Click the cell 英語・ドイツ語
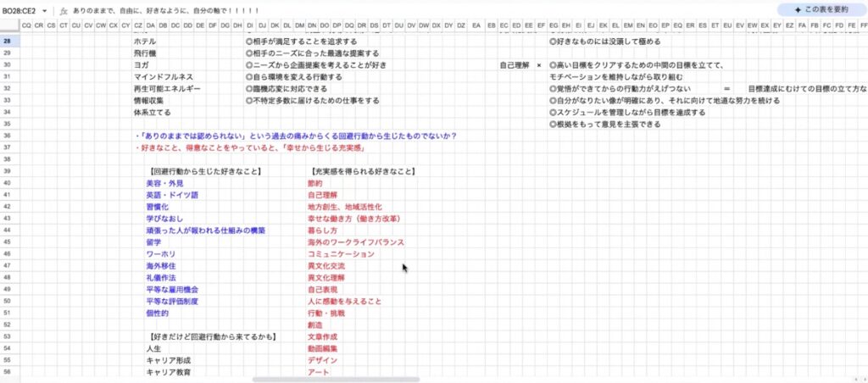868x383 pixels. 172,195
